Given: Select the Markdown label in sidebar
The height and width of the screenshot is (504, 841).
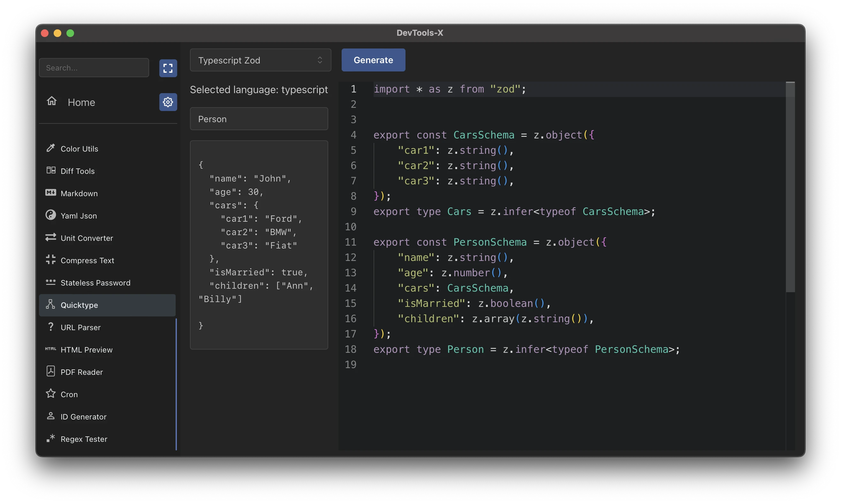Looking at the screenshot, I should pos(79,194).
